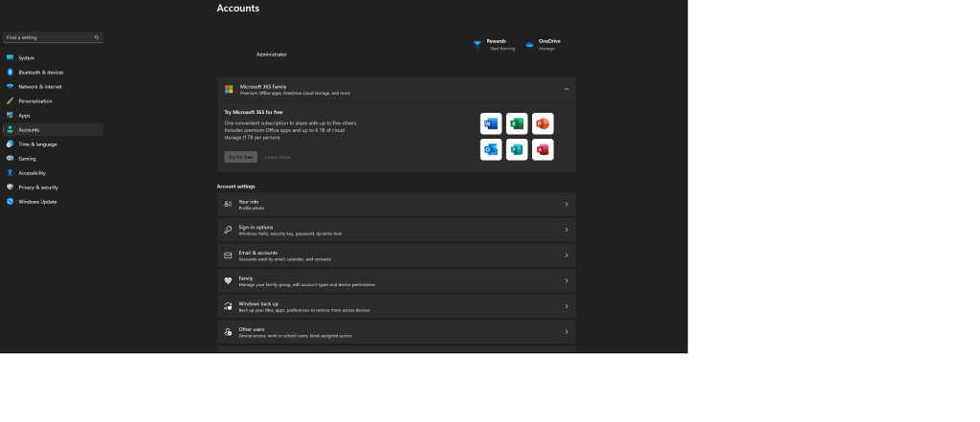The height and width of the screenshot is (422, 980).
Task: Click the Outlook app icon
Action: (491, 149)
